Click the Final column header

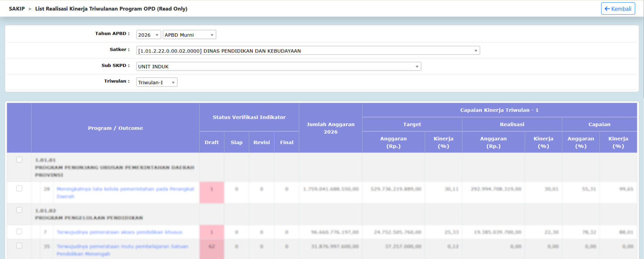click(287, 142)
